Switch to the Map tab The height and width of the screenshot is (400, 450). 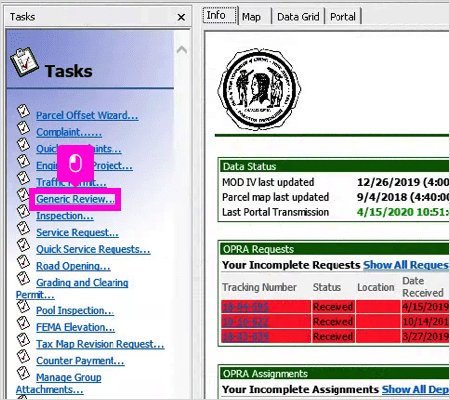251,17
